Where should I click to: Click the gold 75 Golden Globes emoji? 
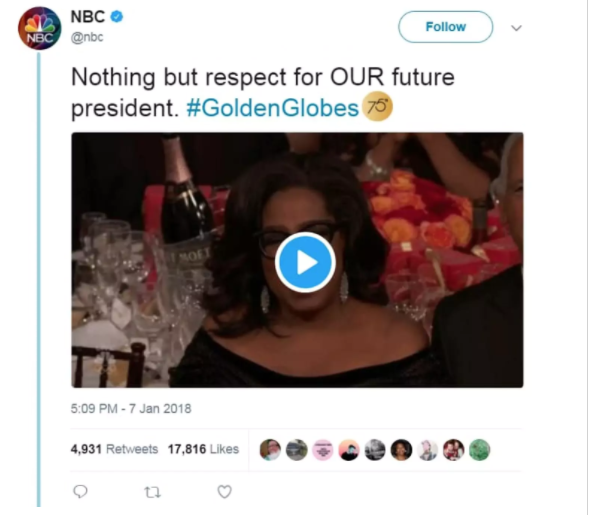click(x=377, y=107)
